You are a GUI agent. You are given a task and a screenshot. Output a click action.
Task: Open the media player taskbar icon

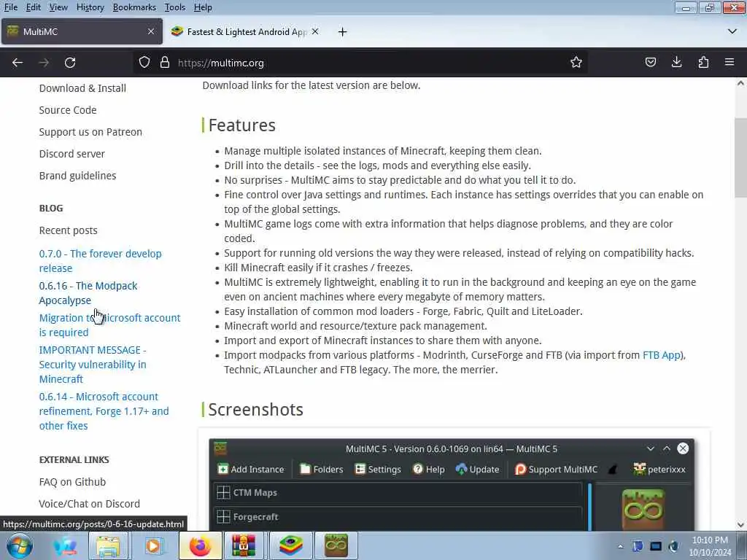[153, 545]
